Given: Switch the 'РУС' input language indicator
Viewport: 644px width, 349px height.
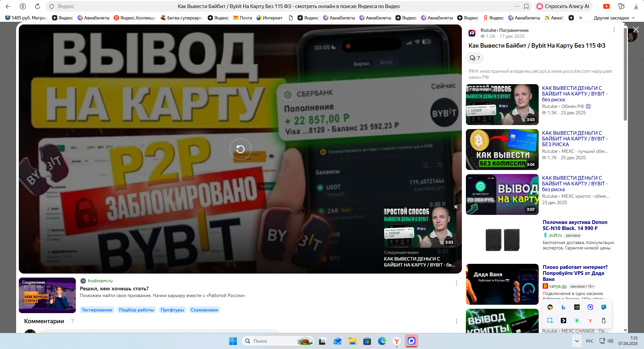Looking at the screenshot, I should (590, 341).
